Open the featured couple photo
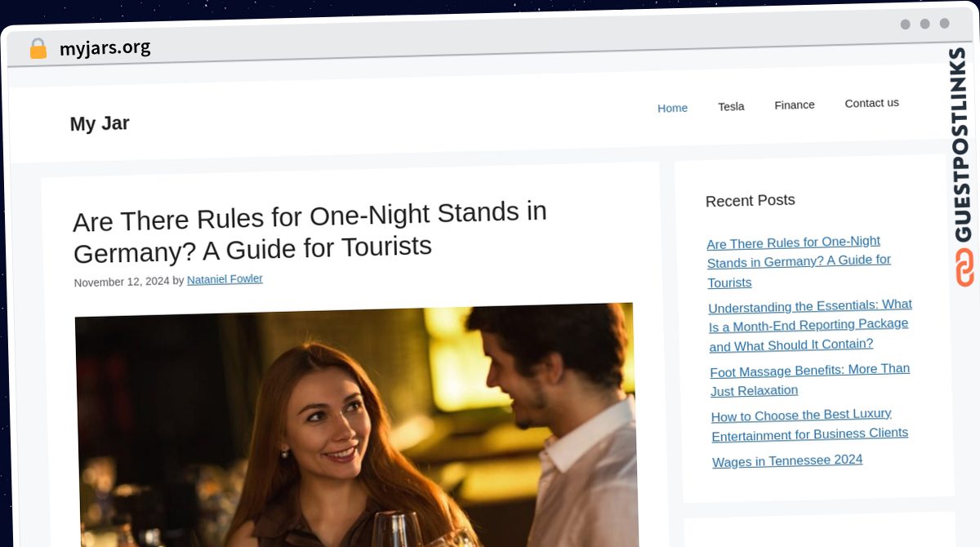980x547 pixels. pos(356,425)
